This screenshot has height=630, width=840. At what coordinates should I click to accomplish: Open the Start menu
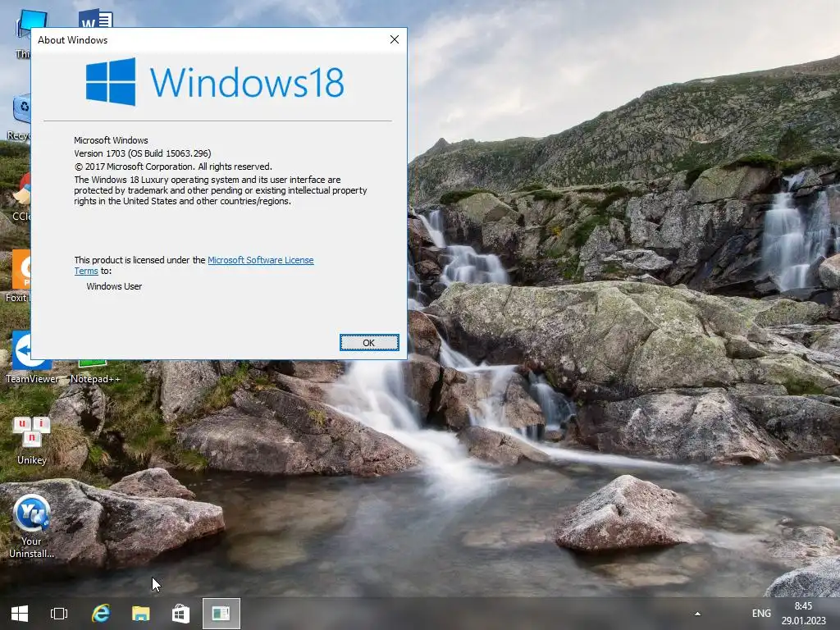click(x=20, y=614)
